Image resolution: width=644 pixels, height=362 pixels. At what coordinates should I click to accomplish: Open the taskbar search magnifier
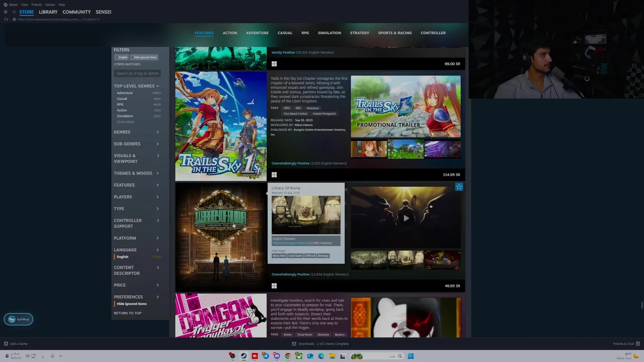(400, 356)
